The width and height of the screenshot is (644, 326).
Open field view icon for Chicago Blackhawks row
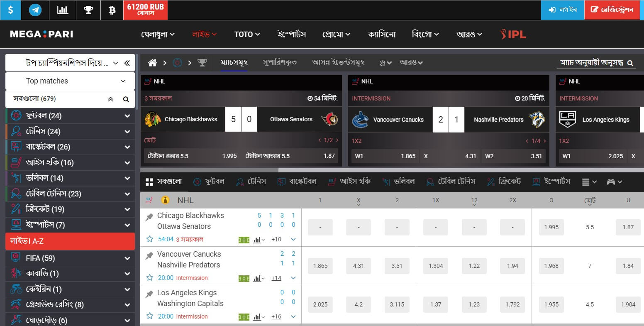[x=244, y=240]
